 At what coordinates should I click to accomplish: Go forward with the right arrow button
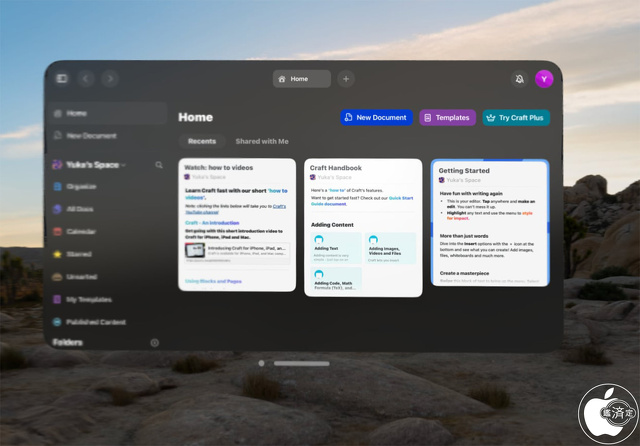(x=110, y=78)
